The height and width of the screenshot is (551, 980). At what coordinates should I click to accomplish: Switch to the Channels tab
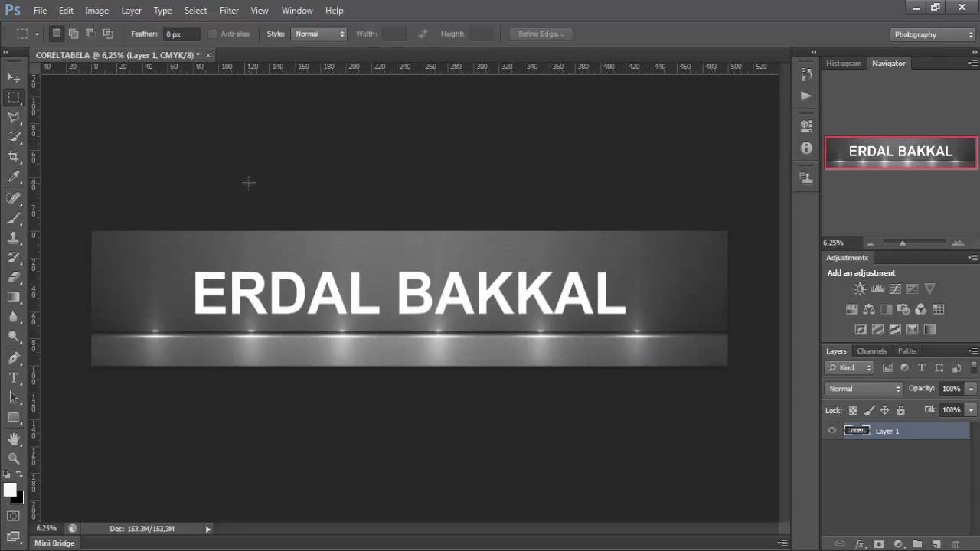click(871, 351)
